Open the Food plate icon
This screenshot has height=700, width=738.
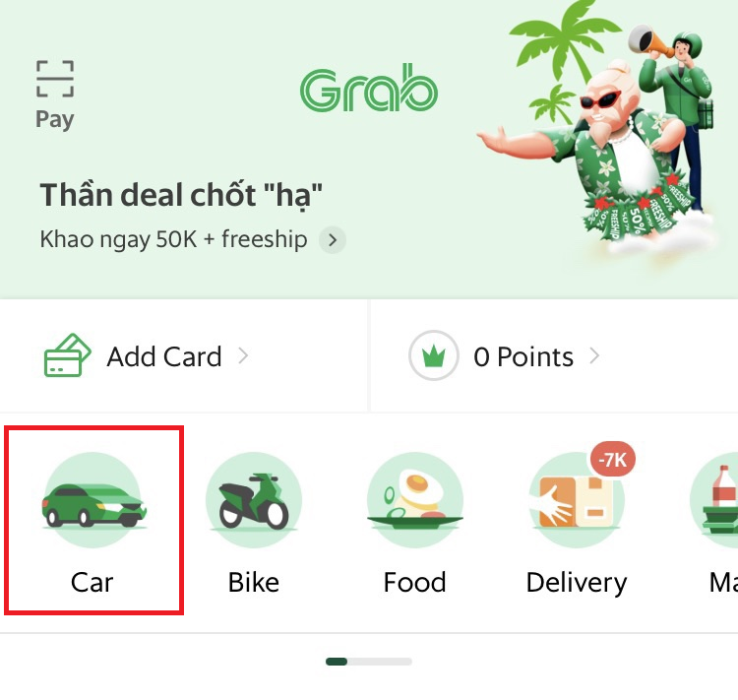click(414, 500)
